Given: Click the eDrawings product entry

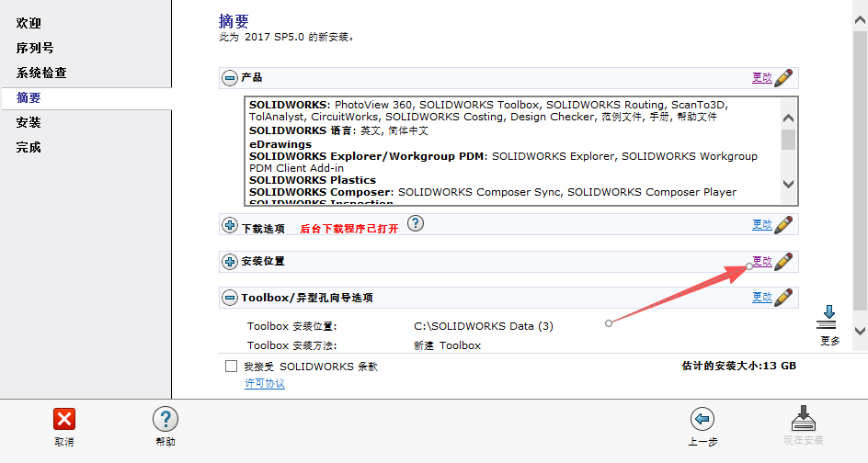Looking at the screenshot, I should 280,144.
